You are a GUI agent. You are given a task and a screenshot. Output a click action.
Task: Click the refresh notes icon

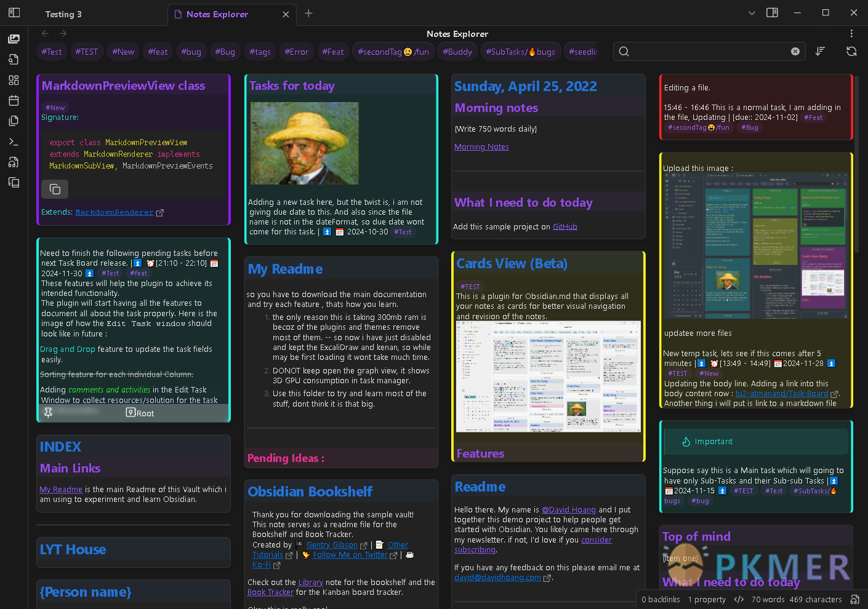click(851, 52)
